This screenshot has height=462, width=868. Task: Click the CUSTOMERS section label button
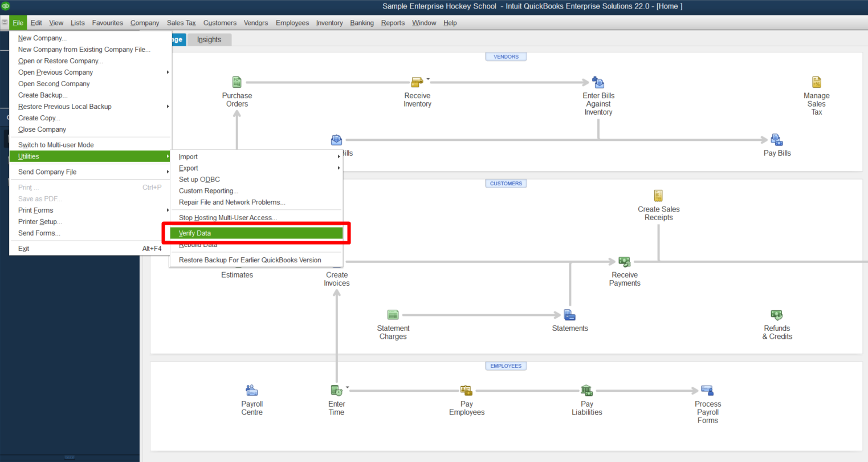[506, 183]
